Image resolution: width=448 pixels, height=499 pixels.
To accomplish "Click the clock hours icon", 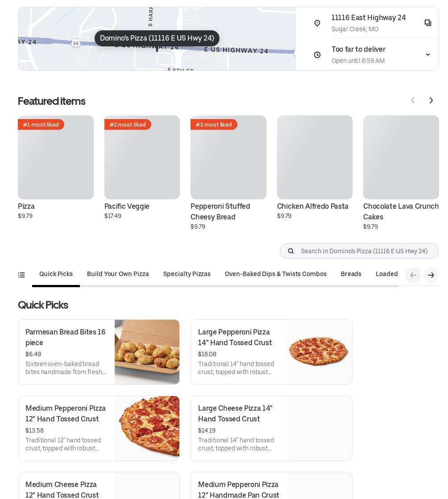I will [317, 55].
